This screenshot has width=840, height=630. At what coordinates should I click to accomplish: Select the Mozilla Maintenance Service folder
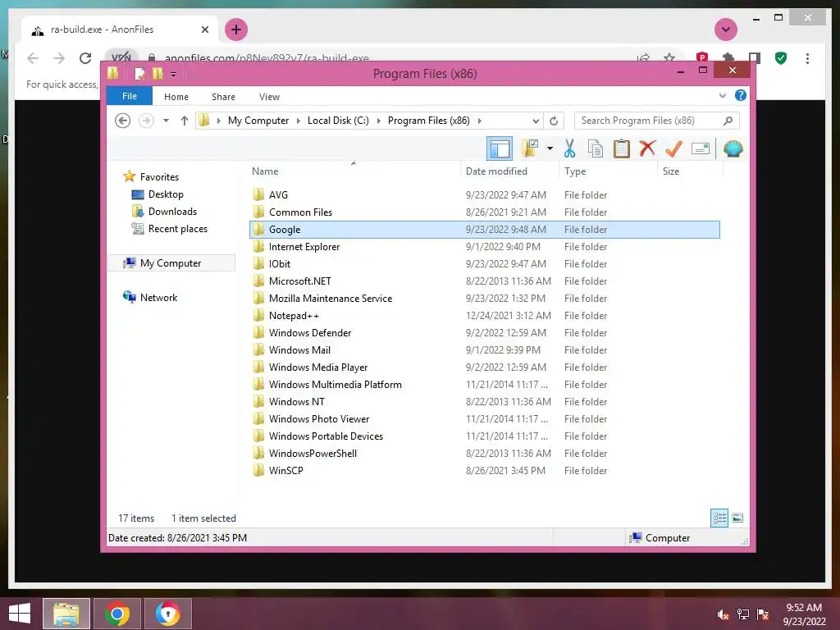coord(330,299)
